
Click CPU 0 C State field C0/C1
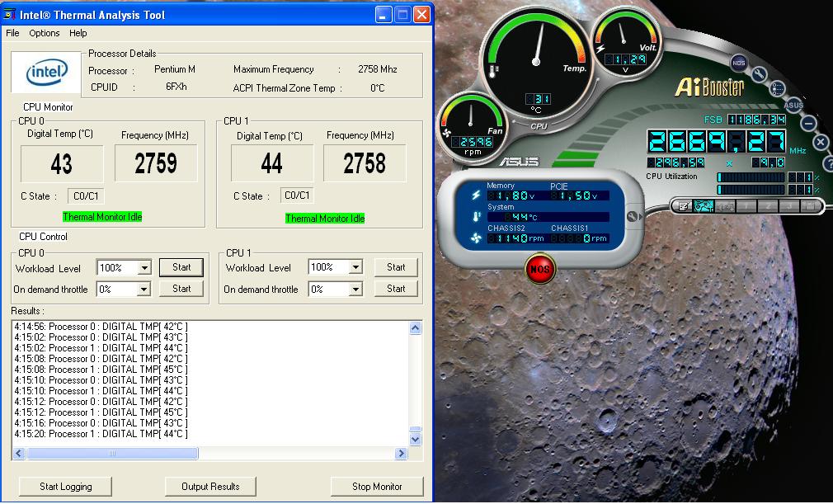[86, 196]
